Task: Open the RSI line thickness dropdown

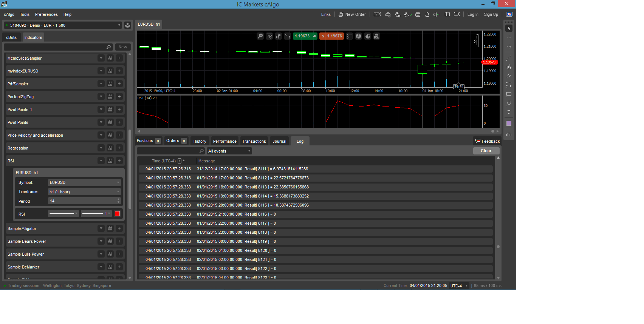Action: point(96,214)
